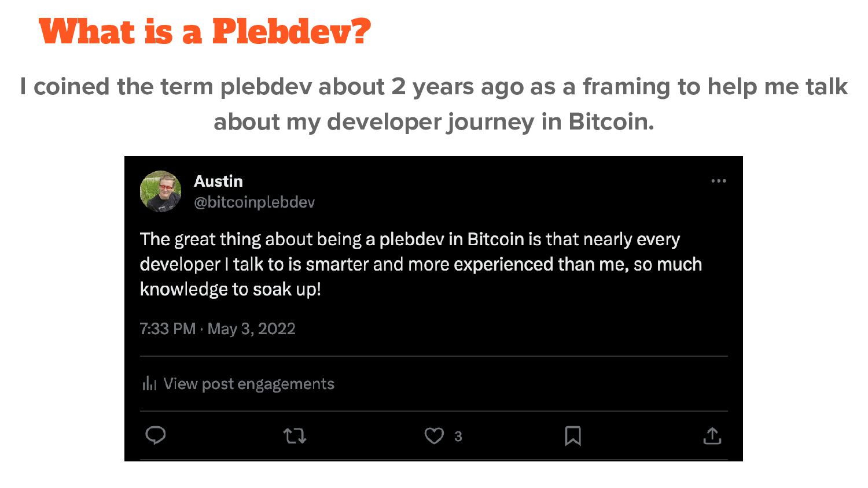
Task: Click the 7:33 PM May 3, 2022 timestamp
Action: click(x=218, y=329)
